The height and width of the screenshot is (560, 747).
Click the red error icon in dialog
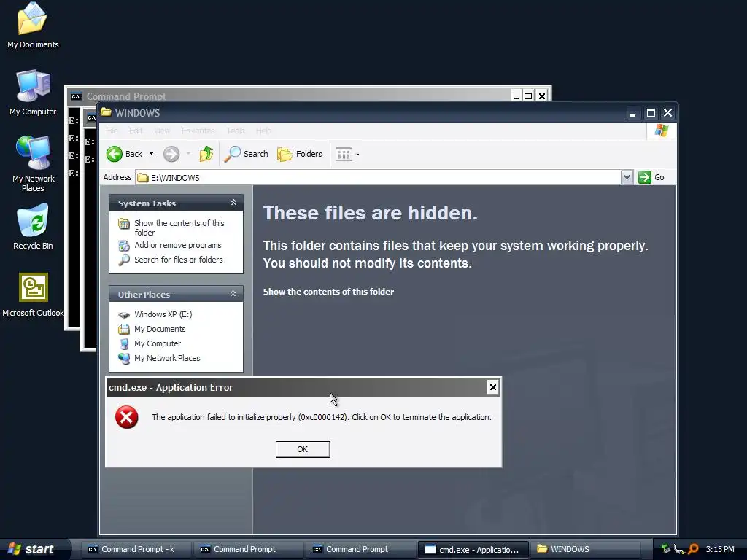pos(127,417)
